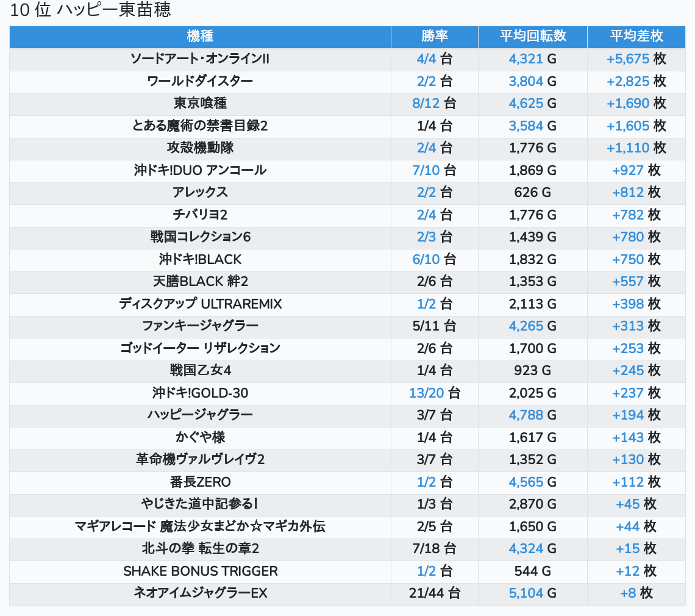
Task: Select the +1,110 枚 cell
Action: click(636, 148)
